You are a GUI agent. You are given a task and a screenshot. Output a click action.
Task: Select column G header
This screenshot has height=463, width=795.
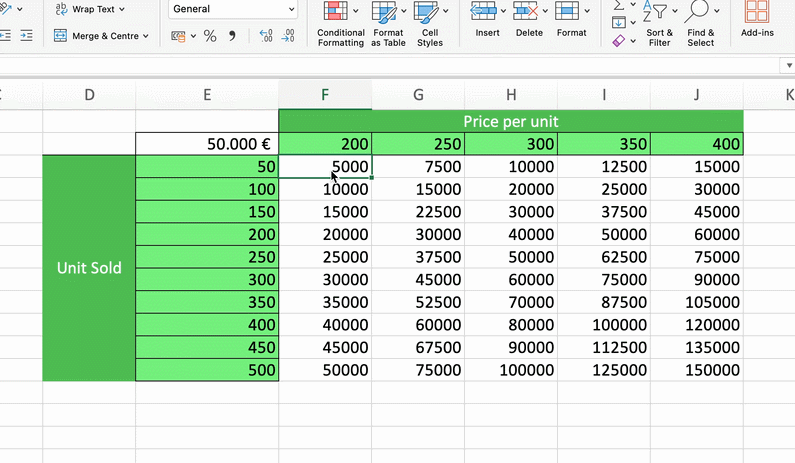(418, 95)
